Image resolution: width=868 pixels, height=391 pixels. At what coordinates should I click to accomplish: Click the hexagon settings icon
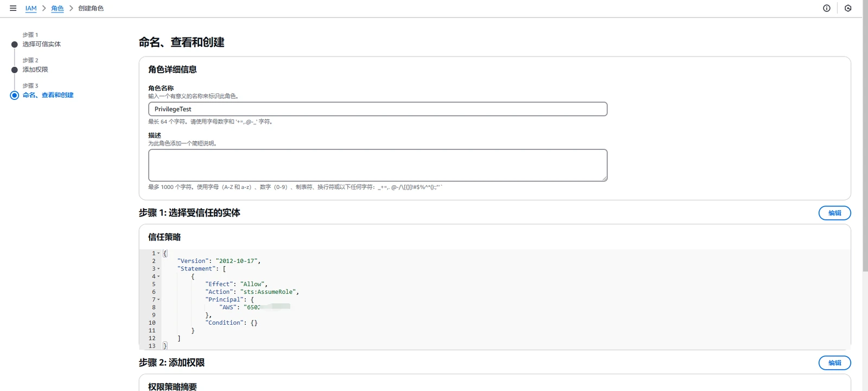(x=848, y=8)
